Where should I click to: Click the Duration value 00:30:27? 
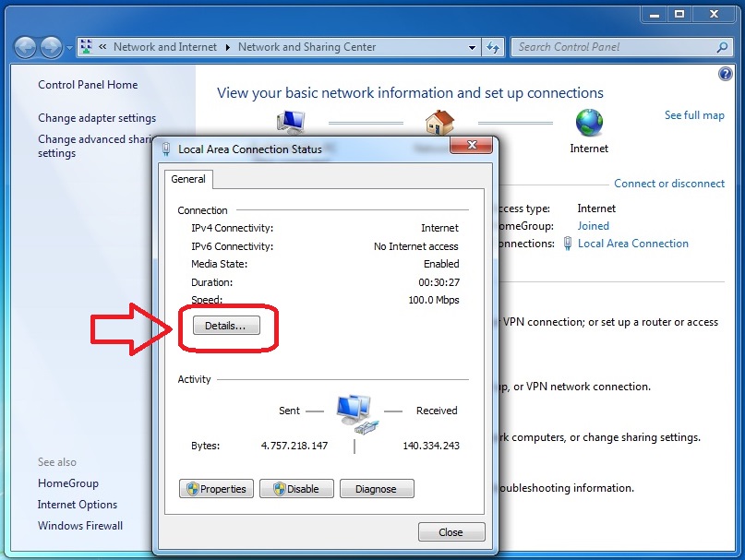439,282
